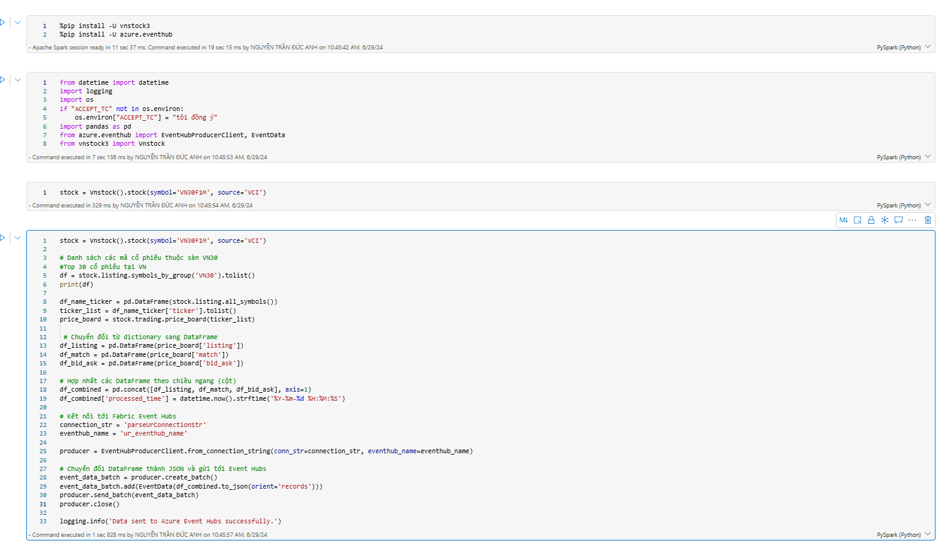Run the pip install cell
This screenshot has height=560, width=941.
point(3,23)
